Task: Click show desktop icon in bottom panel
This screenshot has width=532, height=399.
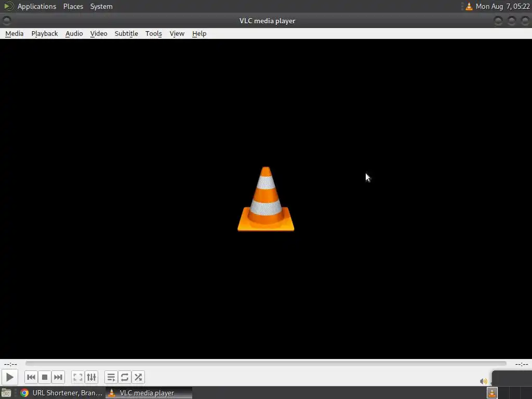Action: [x=6, y=393]
